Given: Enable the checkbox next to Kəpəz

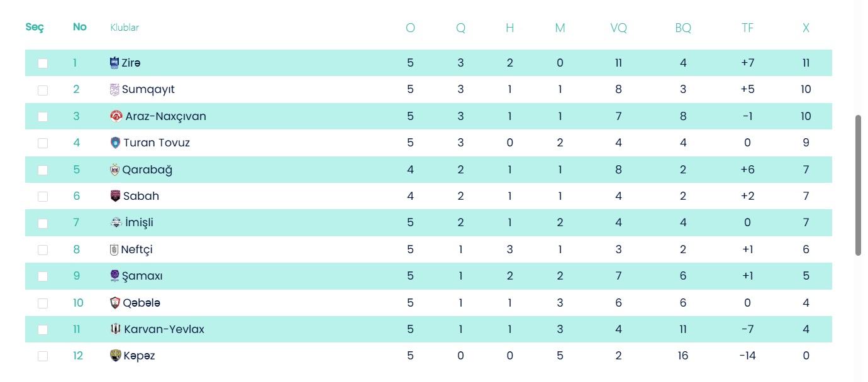Looking at the screenshot, I should click(x=43, y=356).
